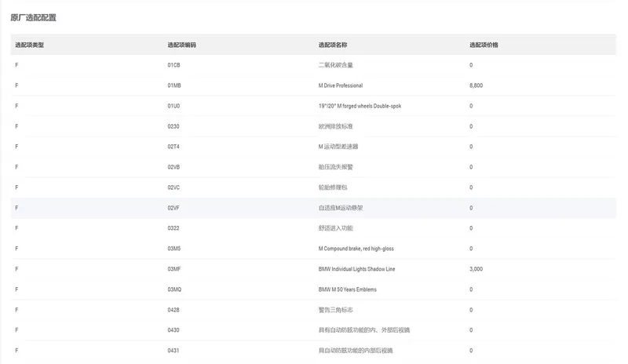Select the 3,000 price value
Image resolution: width=628 pixels, height=364 pixels.
476,269
